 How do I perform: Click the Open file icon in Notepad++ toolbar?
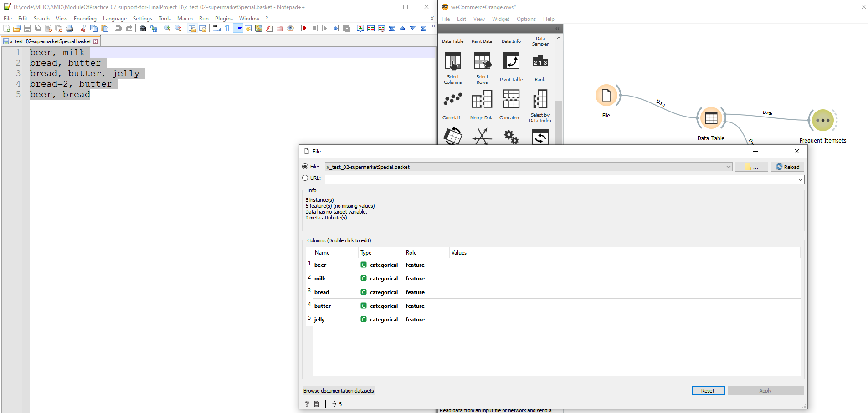tap(17, 28)
